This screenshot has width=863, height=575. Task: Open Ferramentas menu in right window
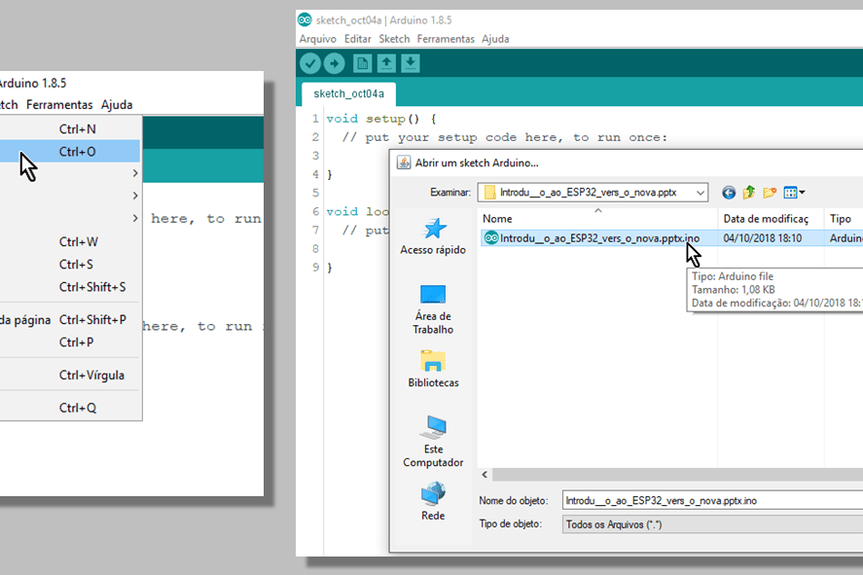click(x=445, y=39)
